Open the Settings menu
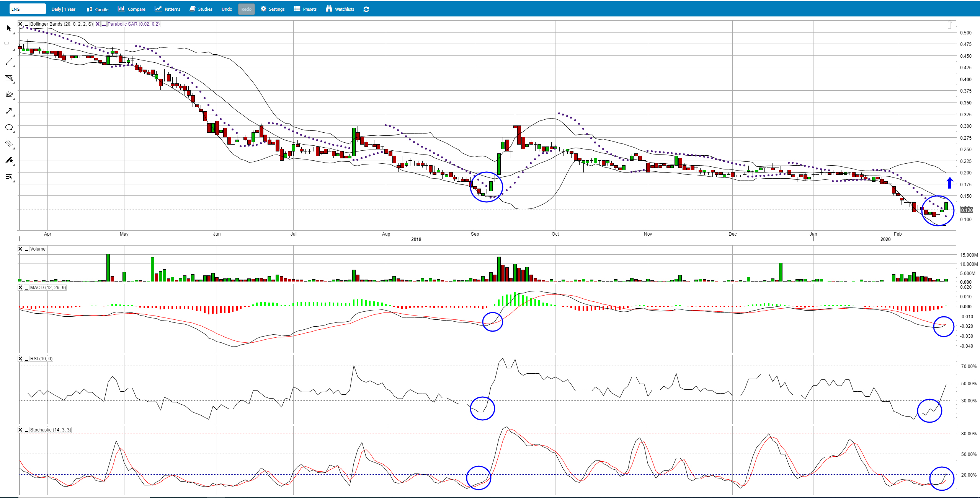980x498 pixels. coord(273,9)
